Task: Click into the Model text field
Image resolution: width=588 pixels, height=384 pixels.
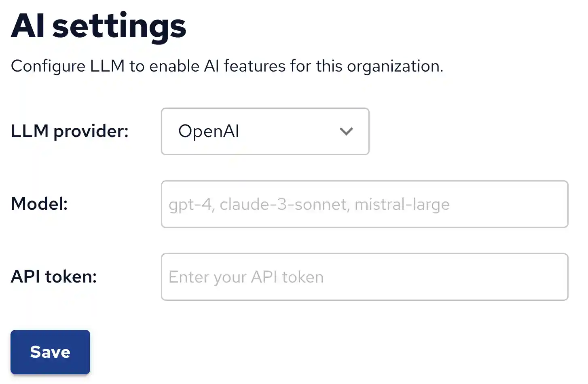Action: click(364, 204)
